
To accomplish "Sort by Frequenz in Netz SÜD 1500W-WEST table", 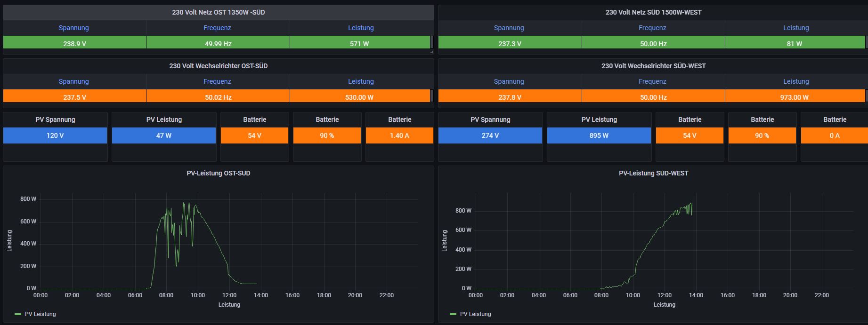I will point(652,28).
